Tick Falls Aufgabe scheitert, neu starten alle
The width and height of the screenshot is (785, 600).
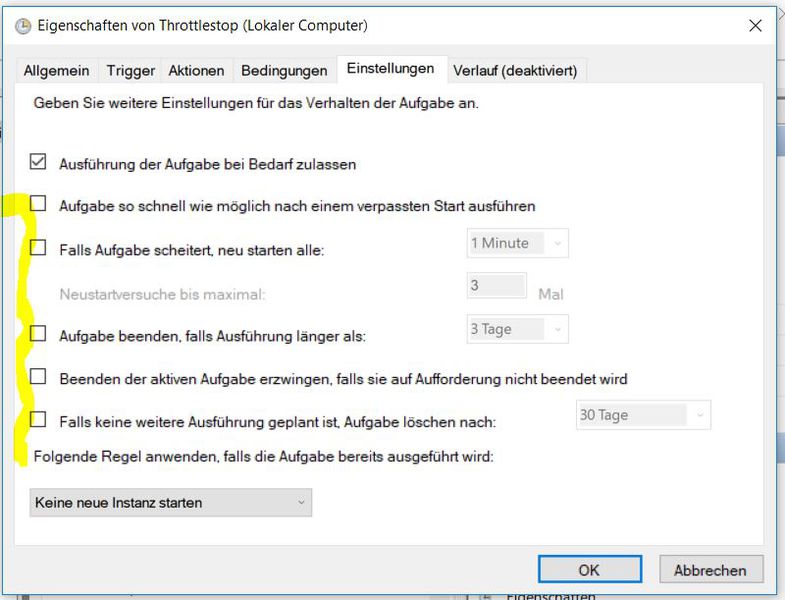click(x=38, y=247)
